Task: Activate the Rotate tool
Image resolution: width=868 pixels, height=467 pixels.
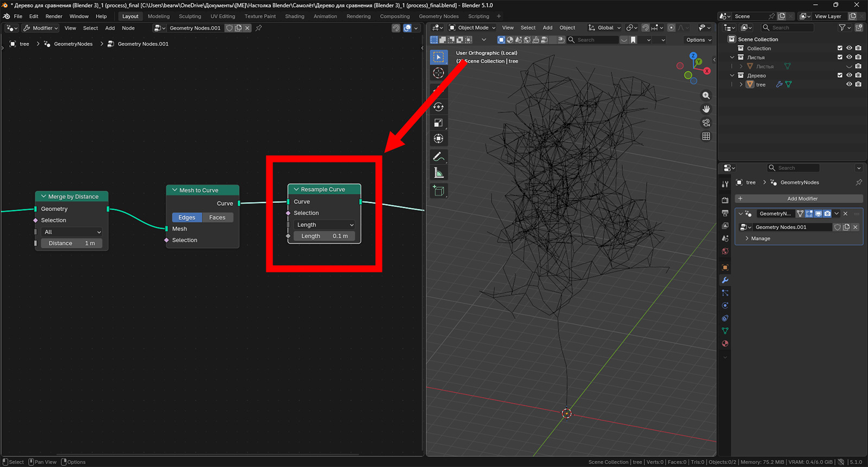Action: (x=438, y=107)
